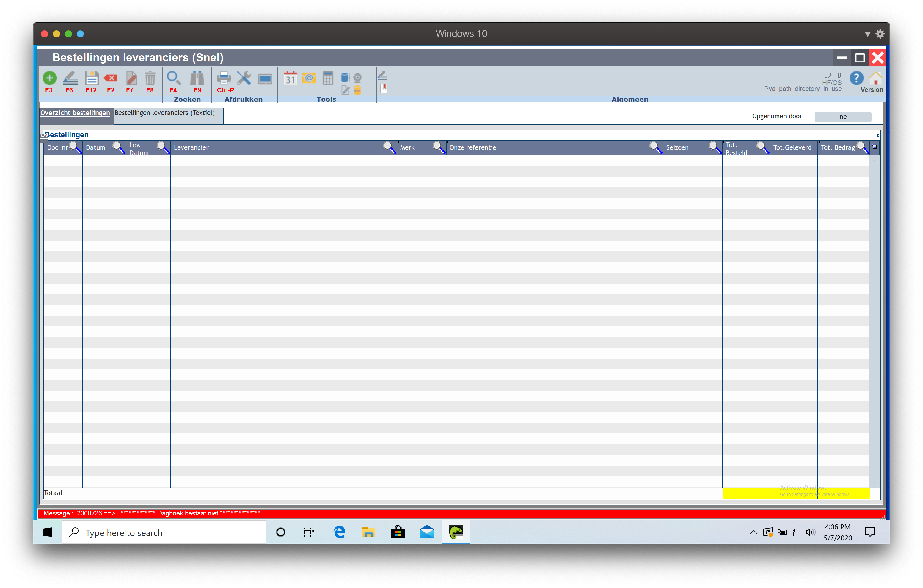The image size is (923, 588).
Task: Click the red cancel icon (F2)
Action: (x=111, y=78)
